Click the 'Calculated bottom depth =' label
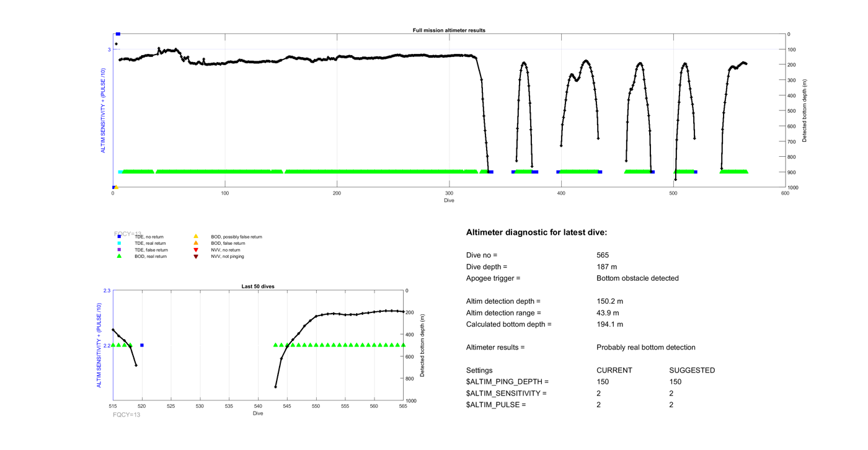This screenshot has width=868, height=450. coord(508,324)
